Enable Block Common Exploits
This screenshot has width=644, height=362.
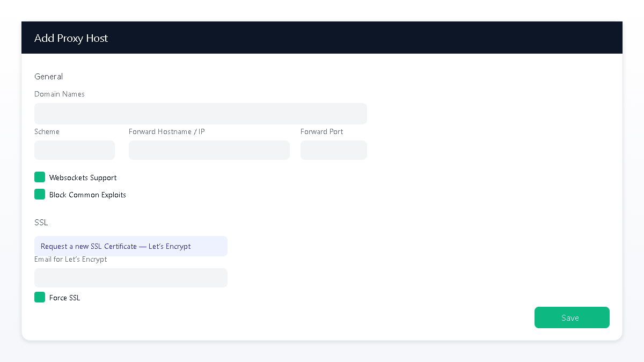click(x=40, y=194)
